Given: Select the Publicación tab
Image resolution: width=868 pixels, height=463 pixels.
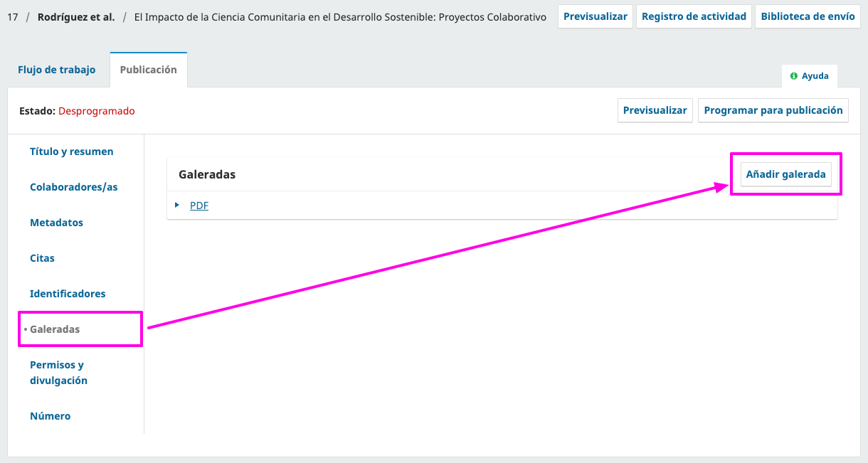Looking at the screenshot, I should [148, 70].
